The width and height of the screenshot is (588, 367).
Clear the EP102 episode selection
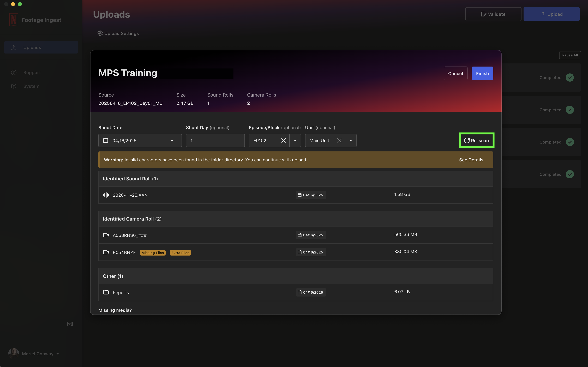pos(283,140)
